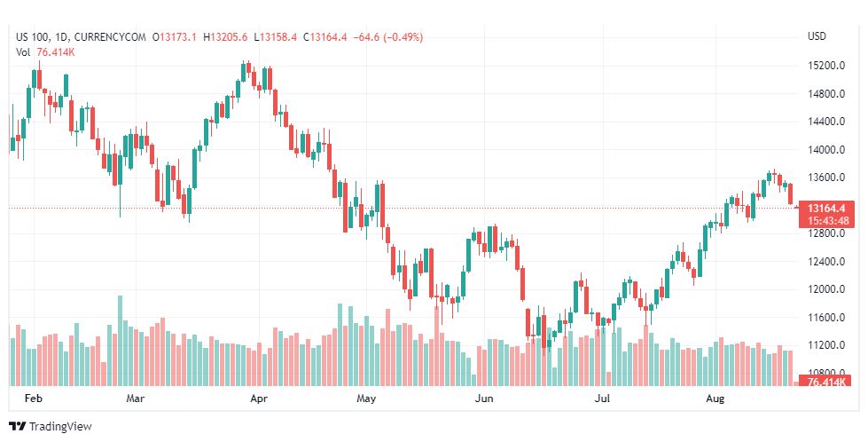
Task: Click the bar countdown timer 15:43:48
Action: (x=824, y=220)
